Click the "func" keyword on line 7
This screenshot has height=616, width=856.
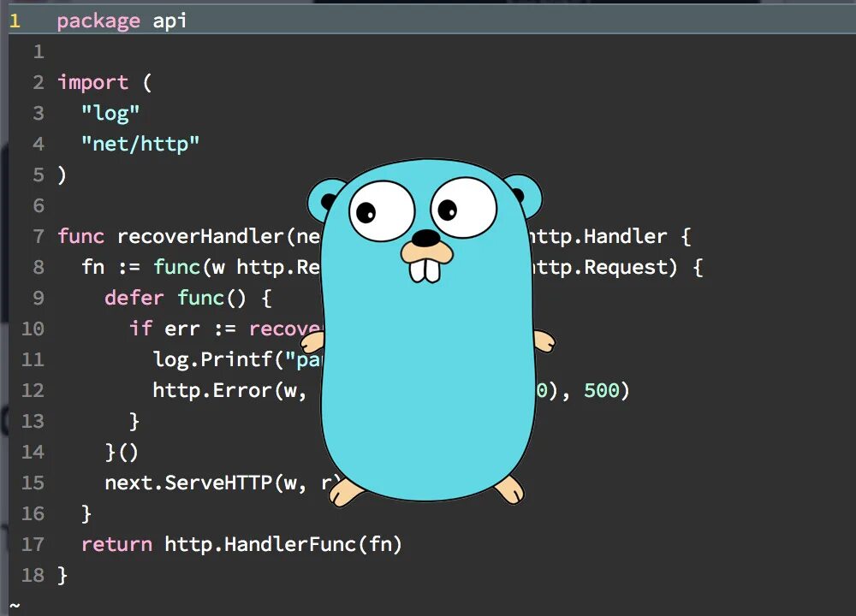click(80, 236)
